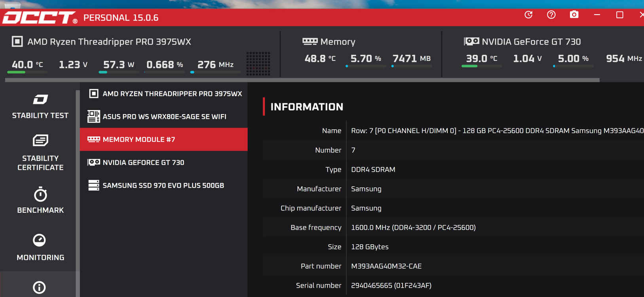
Task: Open the Stability Test section
Action: click(40, 106)
